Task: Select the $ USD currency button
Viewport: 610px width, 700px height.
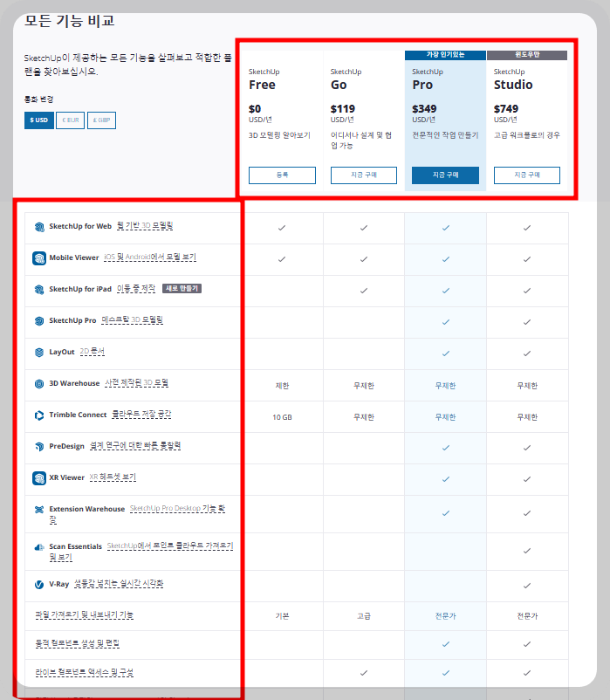Action: pos(38,120)
